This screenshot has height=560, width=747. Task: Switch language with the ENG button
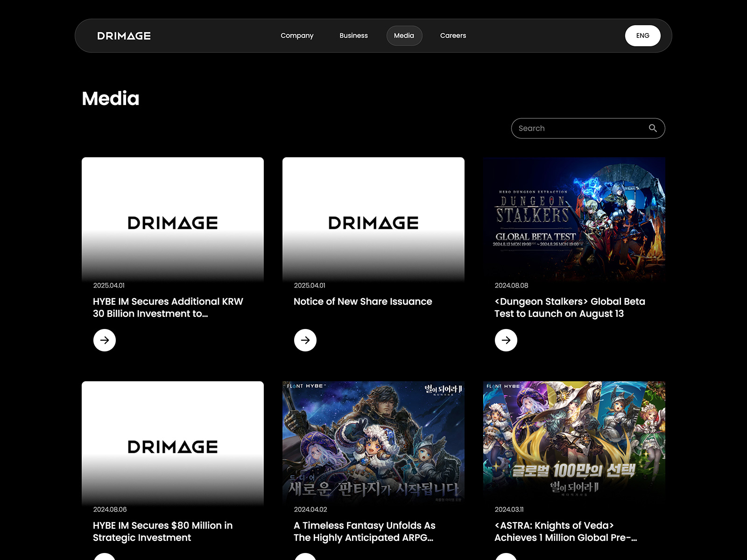(x=642, y=35)
